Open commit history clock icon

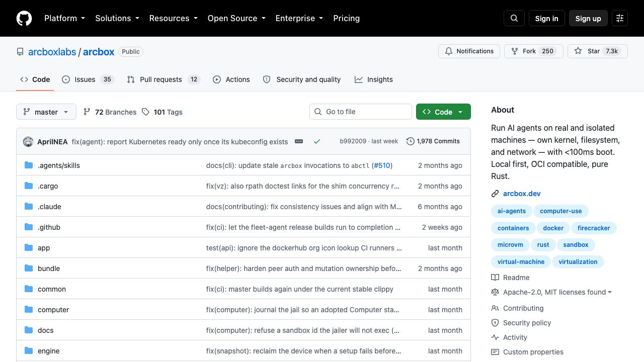point(411,141)
